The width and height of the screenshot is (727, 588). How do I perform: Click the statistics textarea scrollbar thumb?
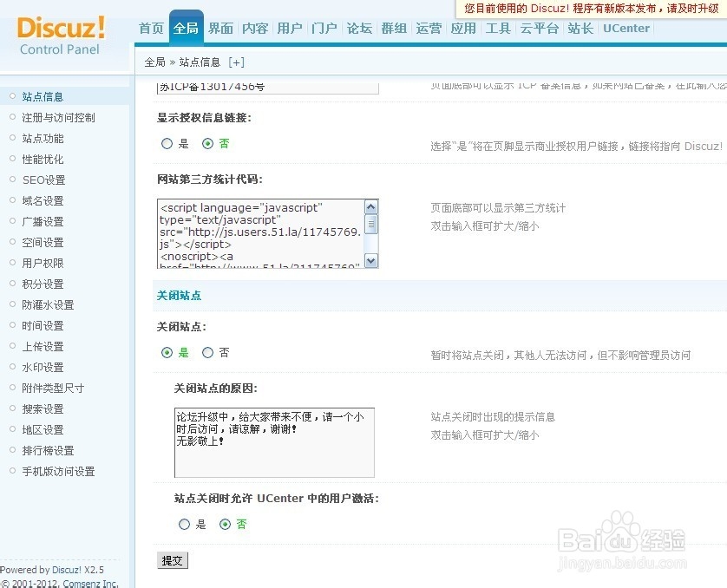point(371,225)
